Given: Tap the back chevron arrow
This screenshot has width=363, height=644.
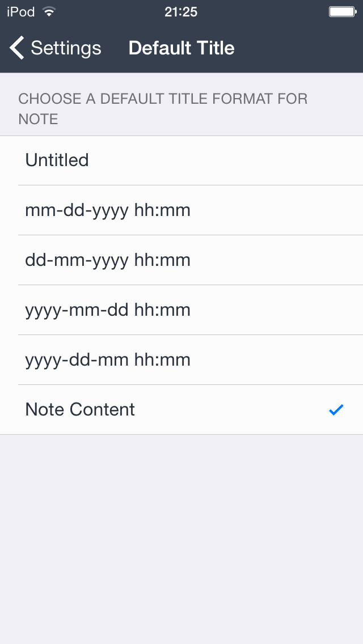Looking at the screenshot, I should pos(17,48).
